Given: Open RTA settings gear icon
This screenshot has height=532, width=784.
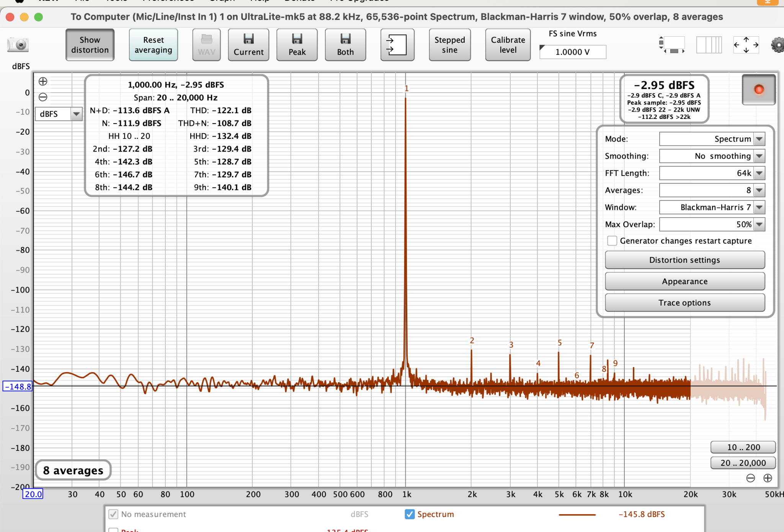Looking at the screenshot, I should point(777,45).
